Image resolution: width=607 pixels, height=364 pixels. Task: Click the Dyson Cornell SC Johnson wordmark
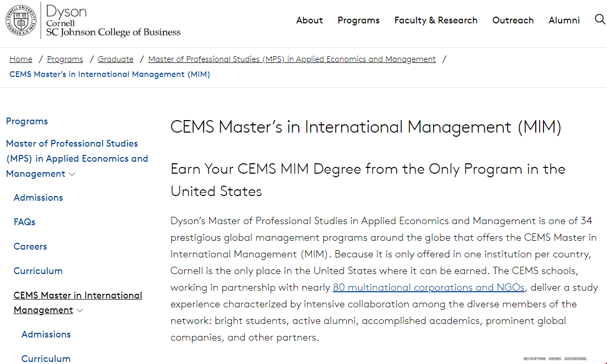[113, 21]
